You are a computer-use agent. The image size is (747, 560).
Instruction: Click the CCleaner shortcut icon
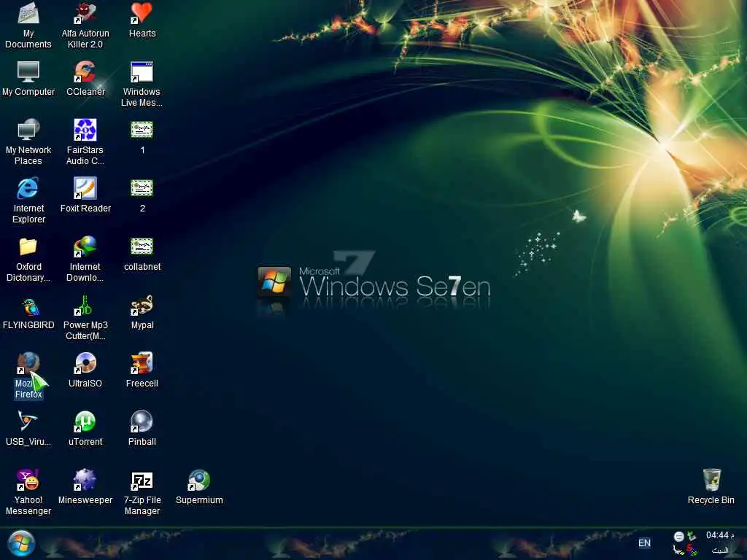point(85,72)
